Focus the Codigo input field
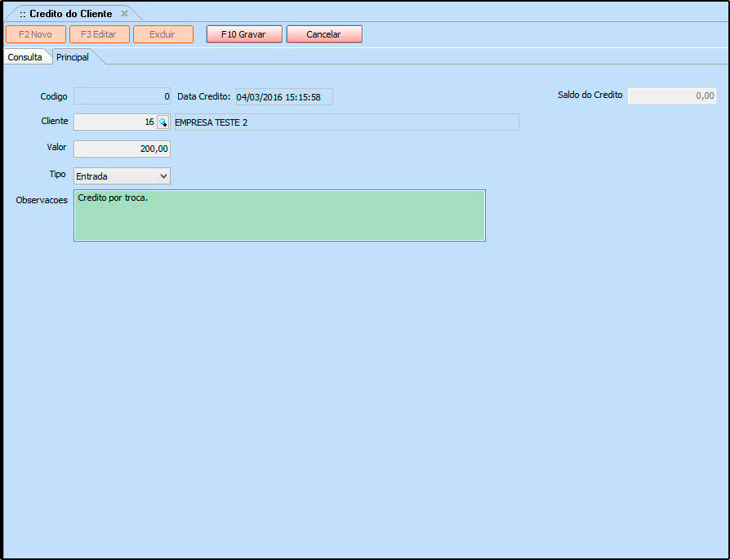This screenshot has height=560, width=730. point(122,96)
